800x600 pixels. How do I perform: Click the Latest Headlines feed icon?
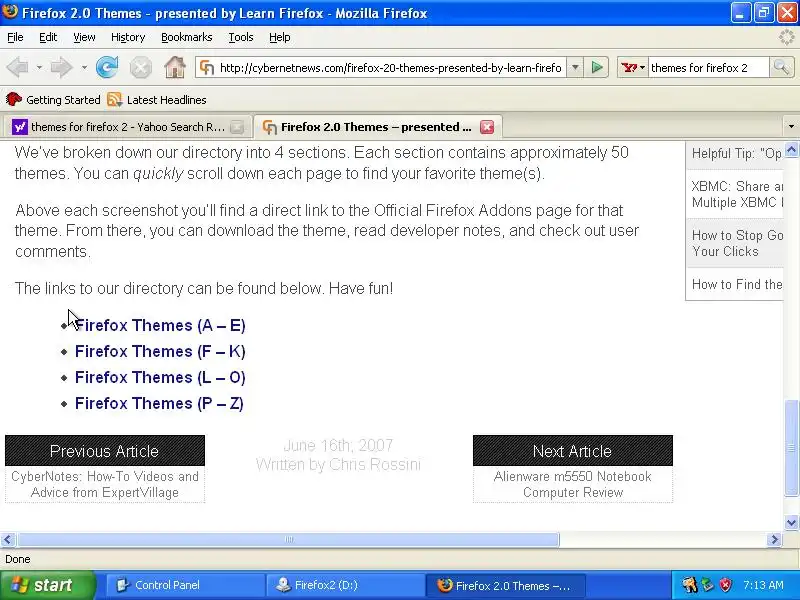point(115,99)
